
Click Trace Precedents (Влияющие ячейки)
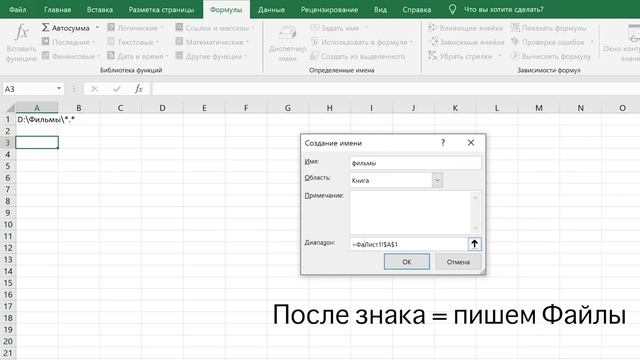click(x=466, y=28)
